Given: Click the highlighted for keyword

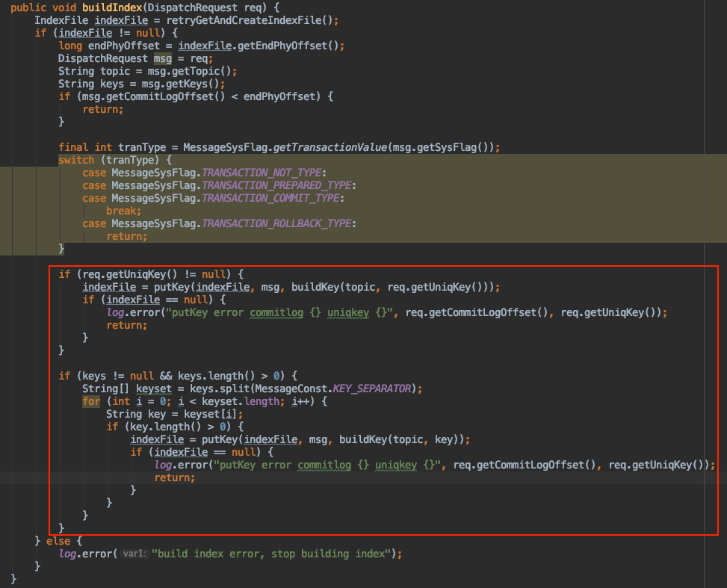Looking at the screenshot, I should pos(91,401).
